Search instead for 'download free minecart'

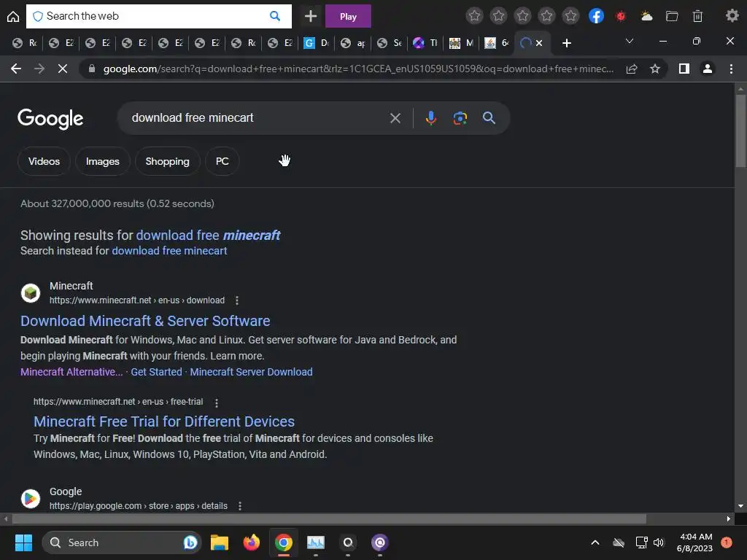169,251
